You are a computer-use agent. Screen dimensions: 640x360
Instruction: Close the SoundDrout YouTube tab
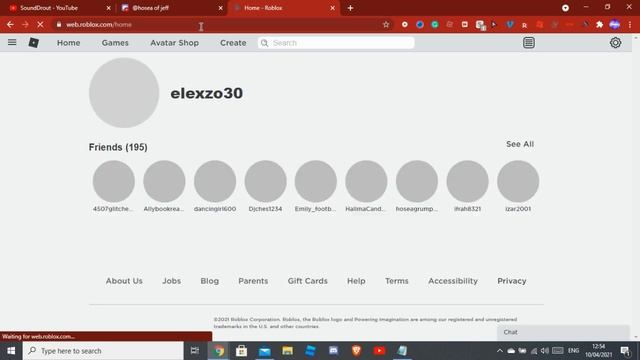point(109,8)
